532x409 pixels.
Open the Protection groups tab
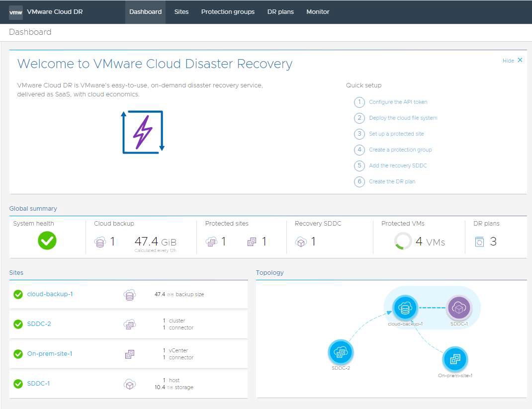228,12
